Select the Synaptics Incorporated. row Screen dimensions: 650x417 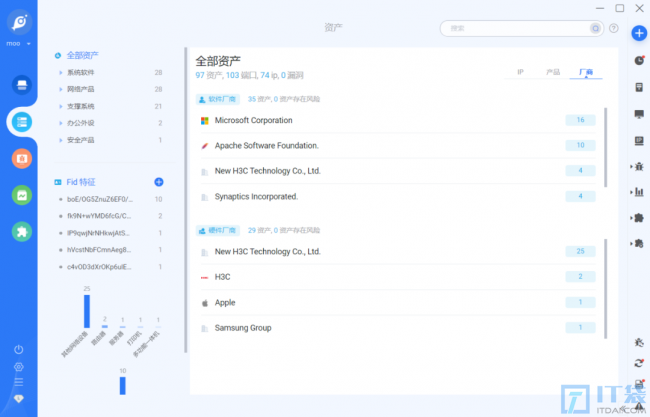click(x=398, y=196)
